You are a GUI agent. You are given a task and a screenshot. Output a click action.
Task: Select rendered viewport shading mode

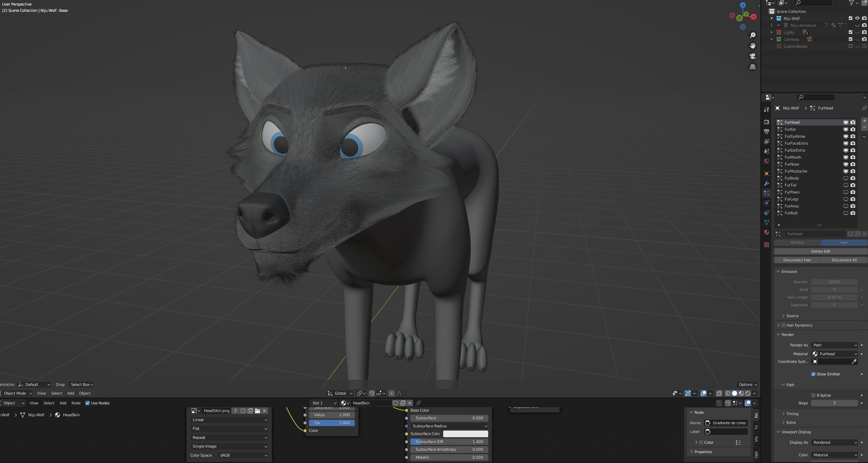point(748,393)
